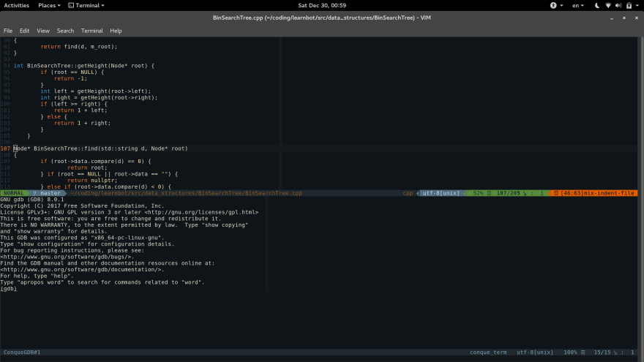Expand the Places menu

49,5
